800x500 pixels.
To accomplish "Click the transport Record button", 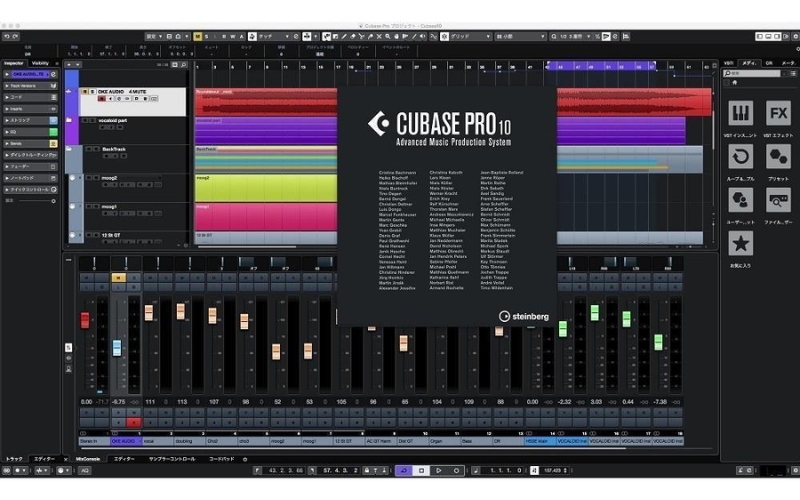I will pyautogui.click(x=456, y=470).
